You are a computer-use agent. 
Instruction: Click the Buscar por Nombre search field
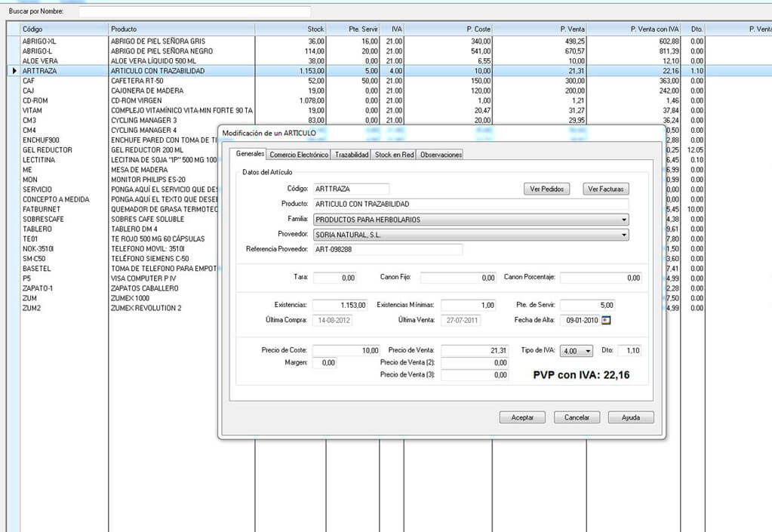(x=194, y=12)
